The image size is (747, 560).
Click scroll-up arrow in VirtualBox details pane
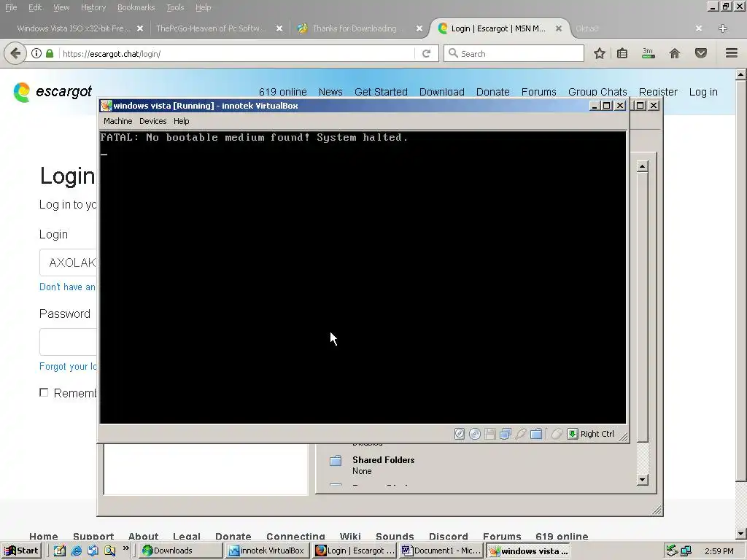click(x=642, y=166)
